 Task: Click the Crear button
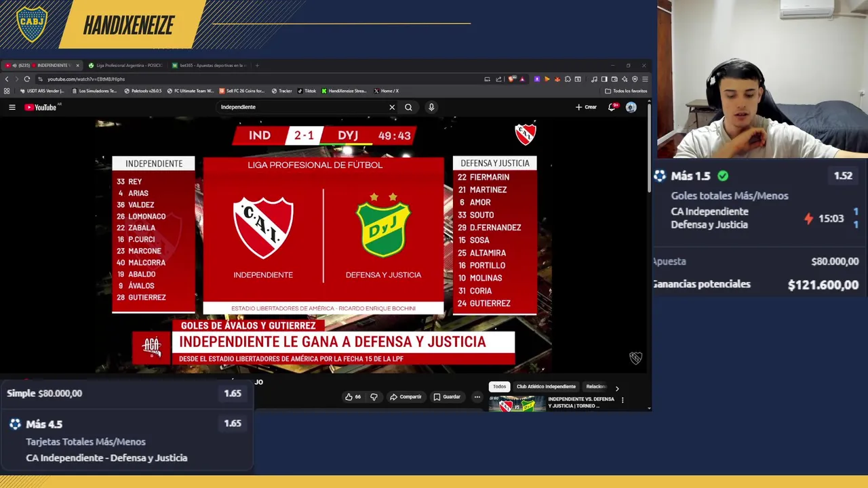coord(586,107)
